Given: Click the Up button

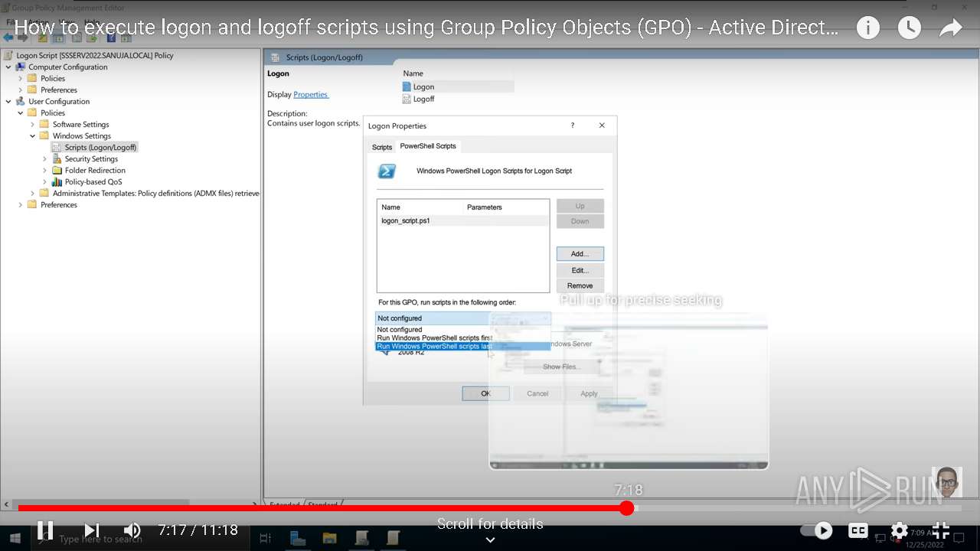Looking at the screenshot, I should click(x=580, y=206).
